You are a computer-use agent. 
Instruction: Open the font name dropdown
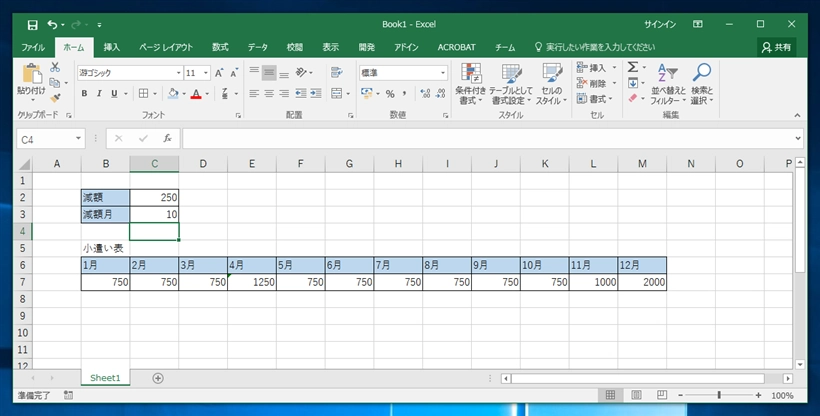click(178, 73)
